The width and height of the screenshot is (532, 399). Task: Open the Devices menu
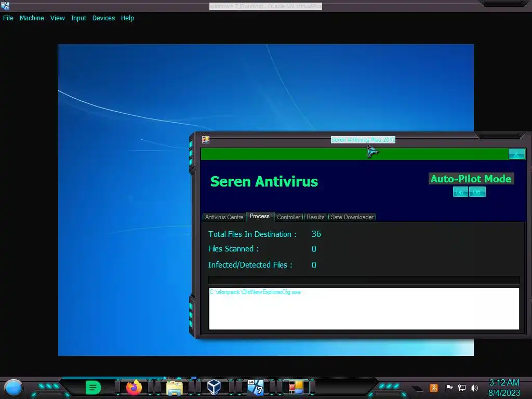[103, 18]
